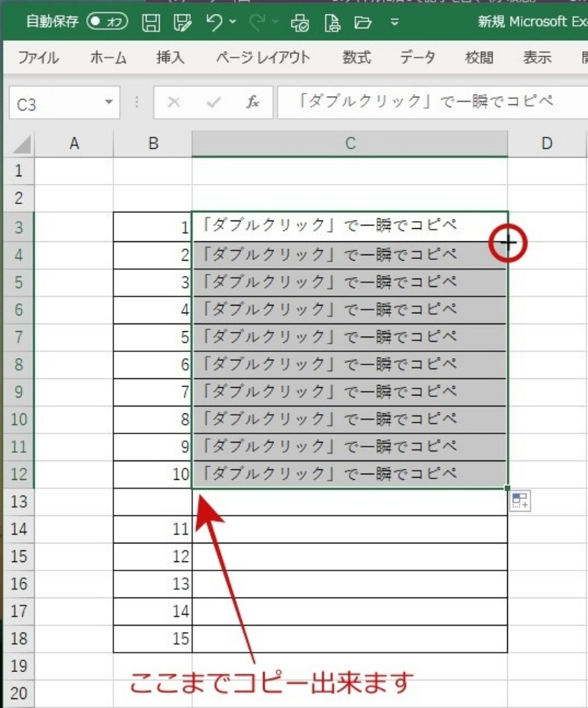Image resolution: width=588 pixels, height=708 pixels.
Task: Click the fill handle of the selection
Action: pyautogui.click(x=507, y=488)
